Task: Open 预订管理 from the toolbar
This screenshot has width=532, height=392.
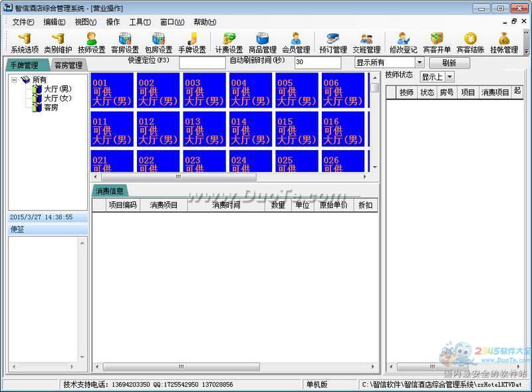Action: pyautogui.click(x=332, y=43)
